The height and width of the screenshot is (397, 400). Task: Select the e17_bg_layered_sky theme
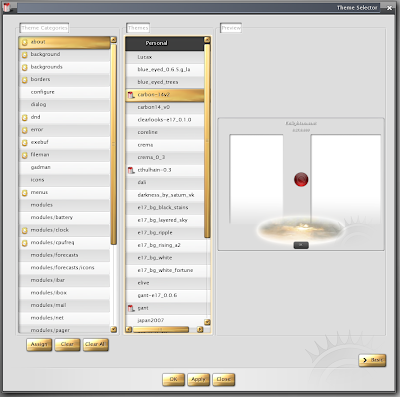coord(165,221)
